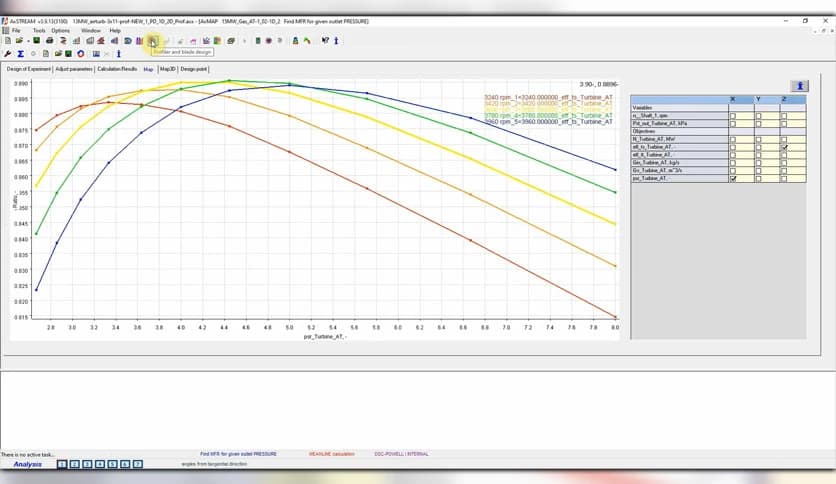Check Z for the n_Shaft_1 rpm row
Image resolution: width=836 pixels, height=484 pixels.
tap(784, 116)
